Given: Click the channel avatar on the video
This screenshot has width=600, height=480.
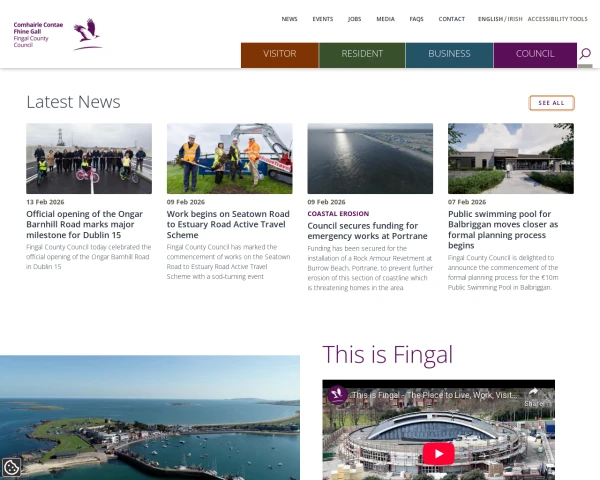Looking at the screenshot, I should (338, 395).
